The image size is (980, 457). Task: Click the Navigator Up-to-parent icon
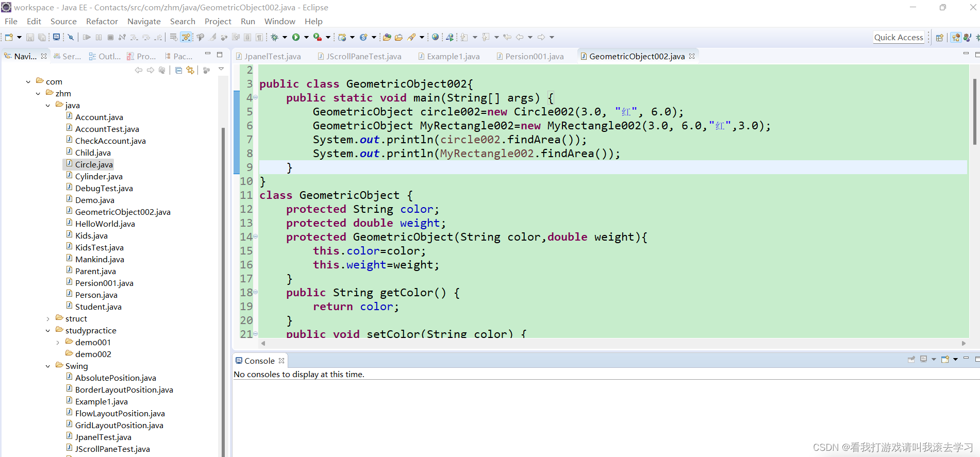click(162, 70)
